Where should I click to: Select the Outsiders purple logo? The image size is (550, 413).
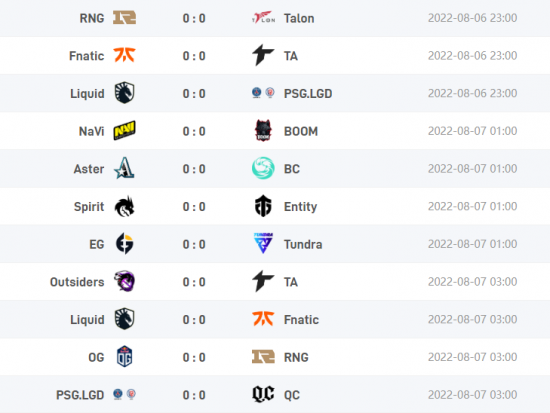(x=124, y=281)
